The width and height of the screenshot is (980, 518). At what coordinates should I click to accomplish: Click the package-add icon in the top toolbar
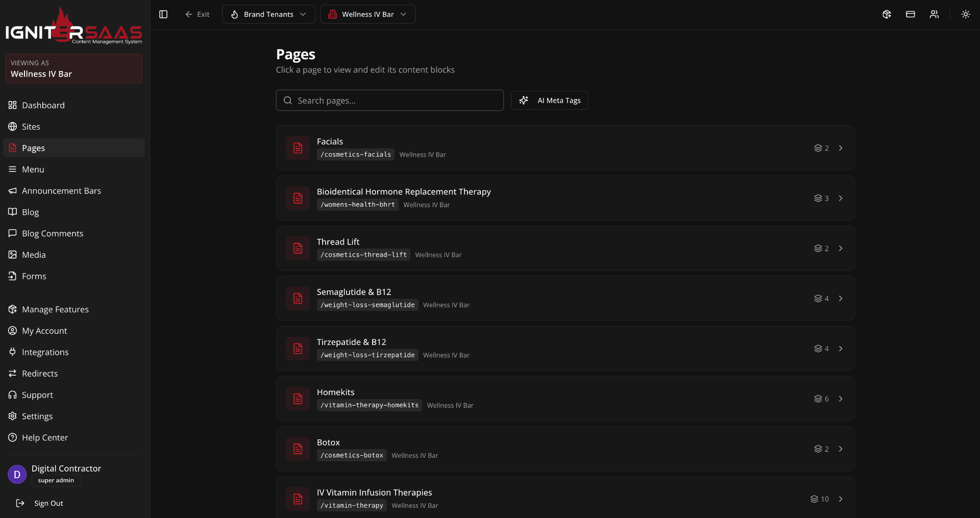pos(887,14)
